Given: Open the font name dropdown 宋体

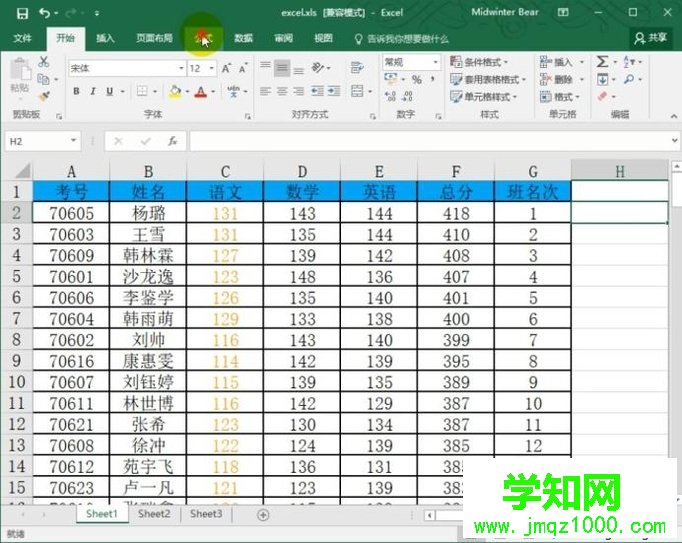Looking at the screenshot, I should point(181,68).
